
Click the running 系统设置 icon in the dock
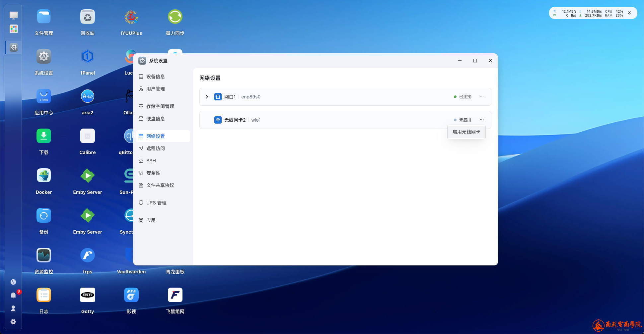[x=14, y=47]
